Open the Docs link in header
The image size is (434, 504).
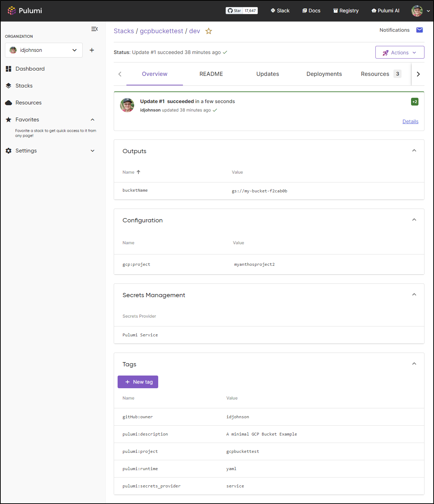(x=311, y=11)
